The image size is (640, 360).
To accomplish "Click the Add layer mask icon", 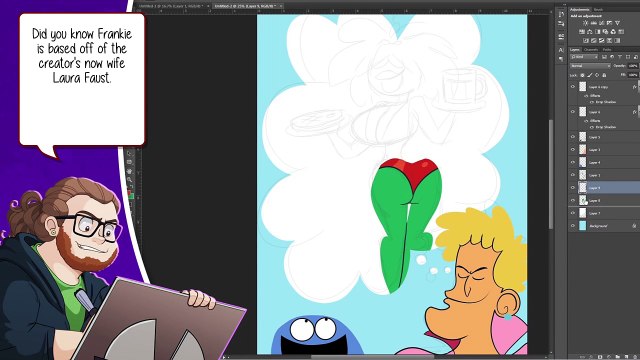I will point(600,357).
